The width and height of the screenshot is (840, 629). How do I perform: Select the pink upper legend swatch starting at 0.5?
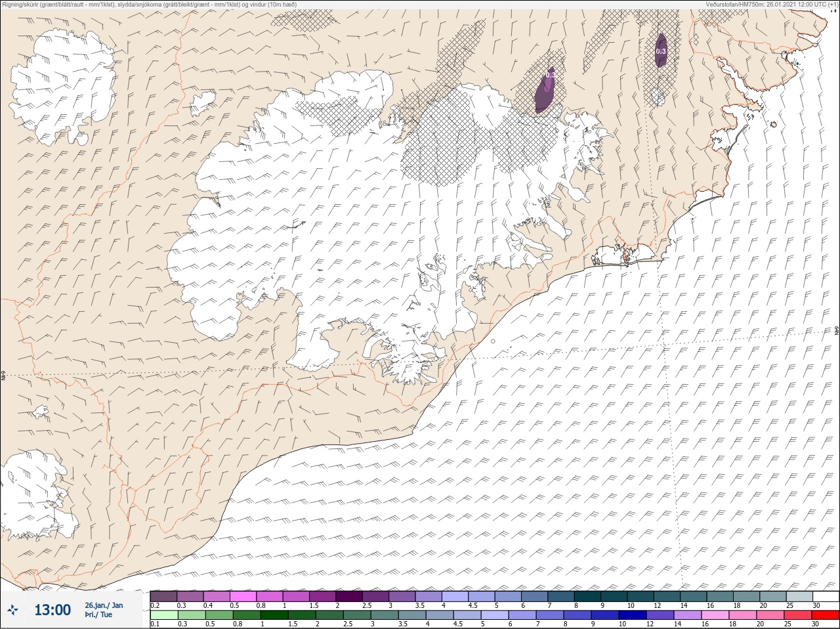243,596
